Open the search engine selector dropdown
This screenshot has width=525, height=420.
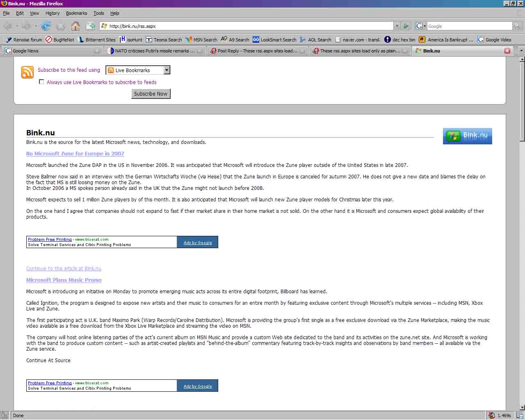pos(421,26)
